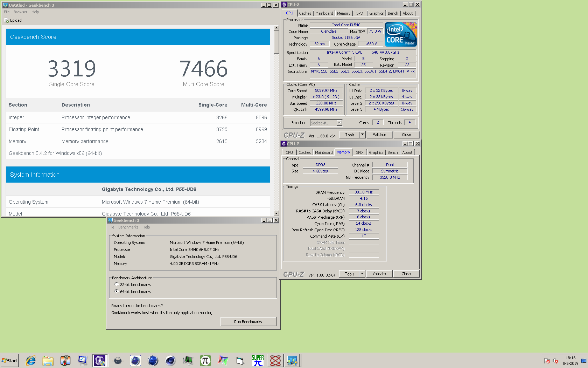
Task: Launch the Cinema 4D sphere taskbar icon
Action: tap(170, 360)
